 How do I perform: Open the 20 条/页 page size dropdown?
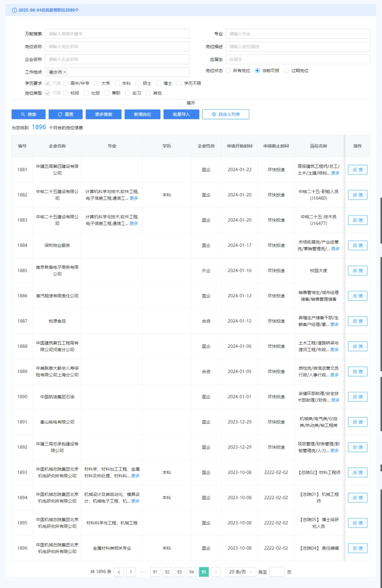coord(241,572)
